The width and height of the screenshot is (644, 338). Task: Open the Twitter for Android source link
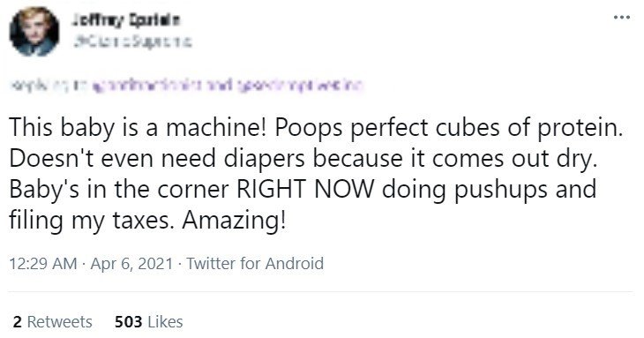click(x=255, y=263)
